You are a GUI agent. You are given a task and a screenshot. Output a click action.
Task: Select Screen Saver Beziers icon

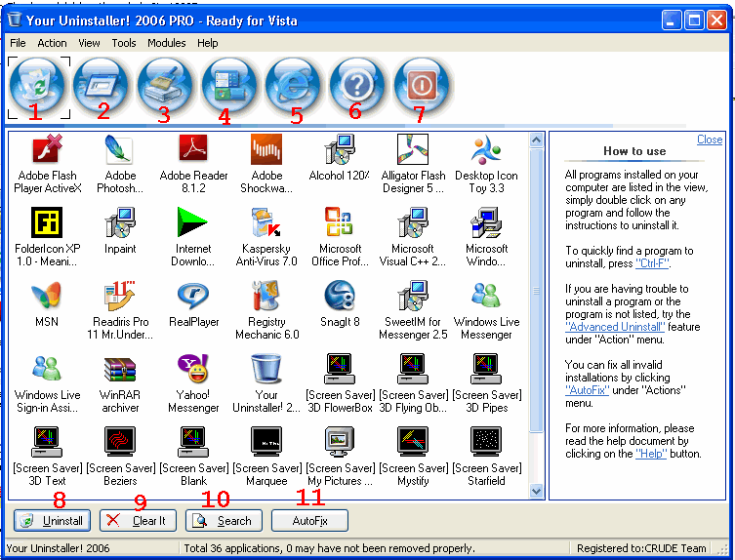pyautogui.click(x=120, y=442)
